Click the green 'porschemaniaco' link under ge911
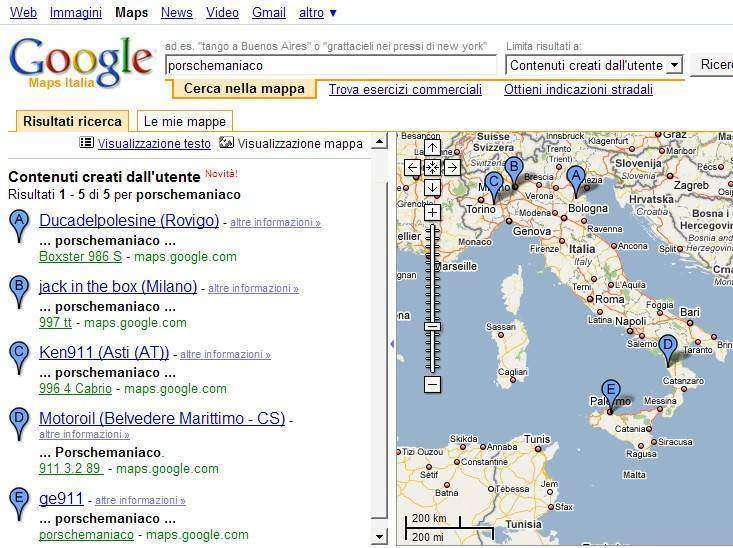Screen dimensions: 733x548 [86, 534]
